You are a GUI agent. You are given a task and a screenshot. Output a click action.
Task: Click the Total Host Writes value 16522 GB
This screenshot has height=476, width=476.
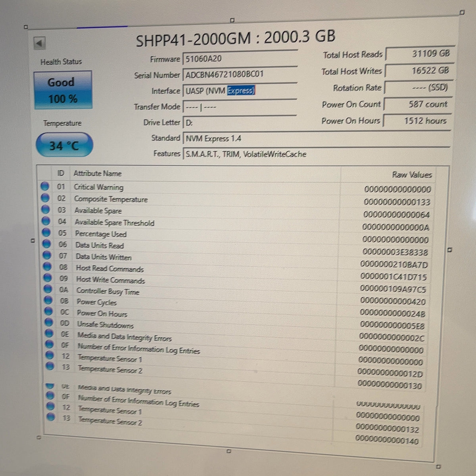point(419,71)
